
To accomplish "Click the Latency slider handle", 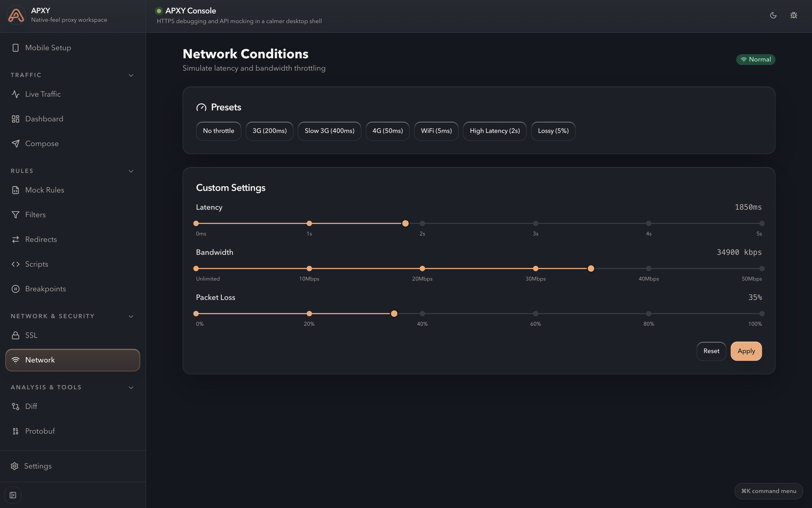I will [405, 223].
